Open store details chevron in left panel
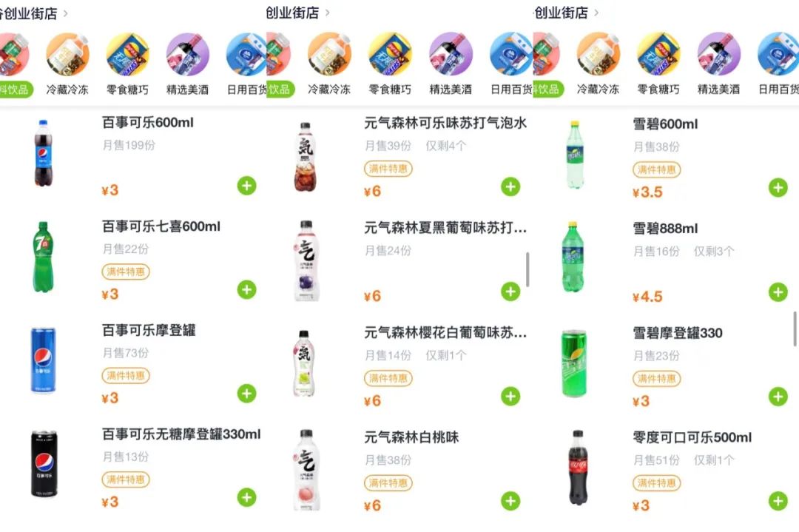 pyautogui.click(x=65, y=13)
